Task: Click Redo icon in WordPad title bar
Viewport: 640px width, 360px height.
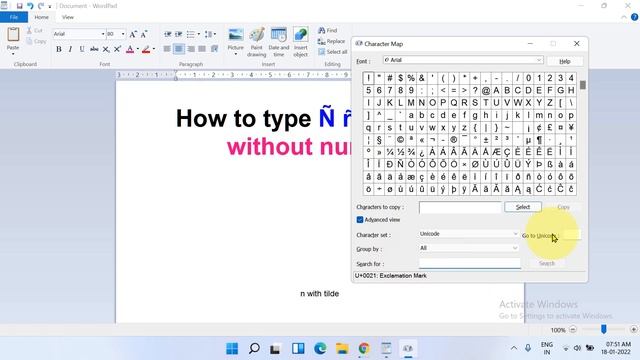Action: click(x=41, y=6)
